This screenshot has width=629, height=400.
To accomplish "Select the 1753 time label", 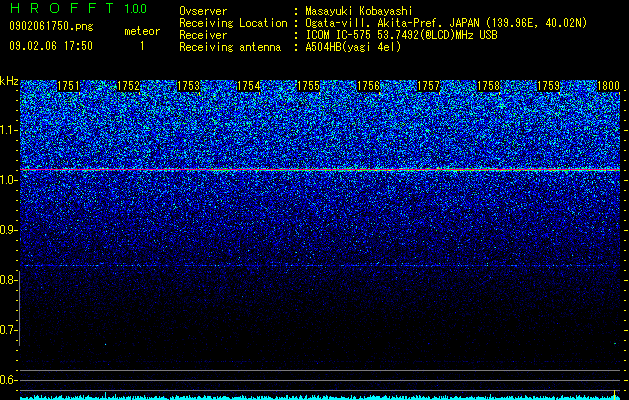I will 189,86.
